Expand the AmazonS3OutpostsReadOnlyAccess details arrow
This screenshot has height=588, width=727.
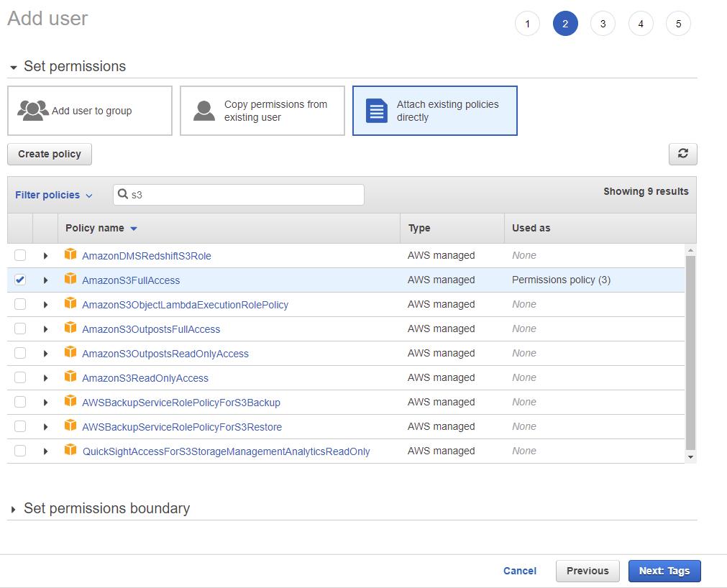45,354
